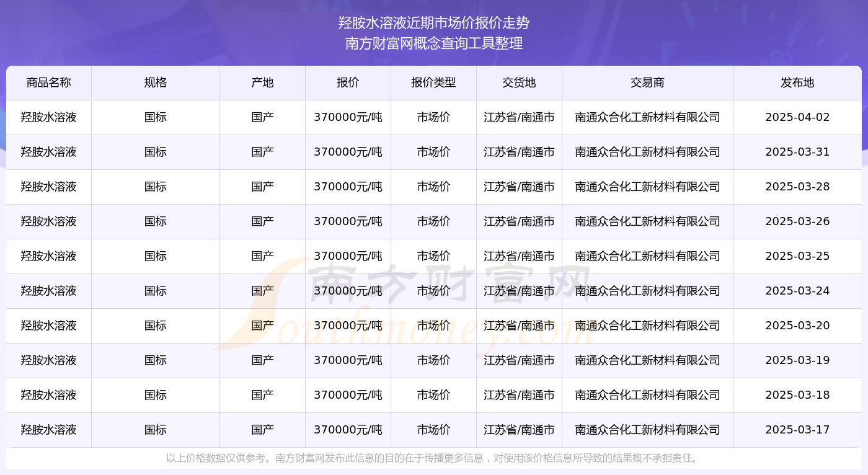Image resolution: width=868 pixels, height=475 pixels.
Task: Click the trader 南通众合化工新材料有限公司 in the 2025-03-31 row
Action: point(647,152)
